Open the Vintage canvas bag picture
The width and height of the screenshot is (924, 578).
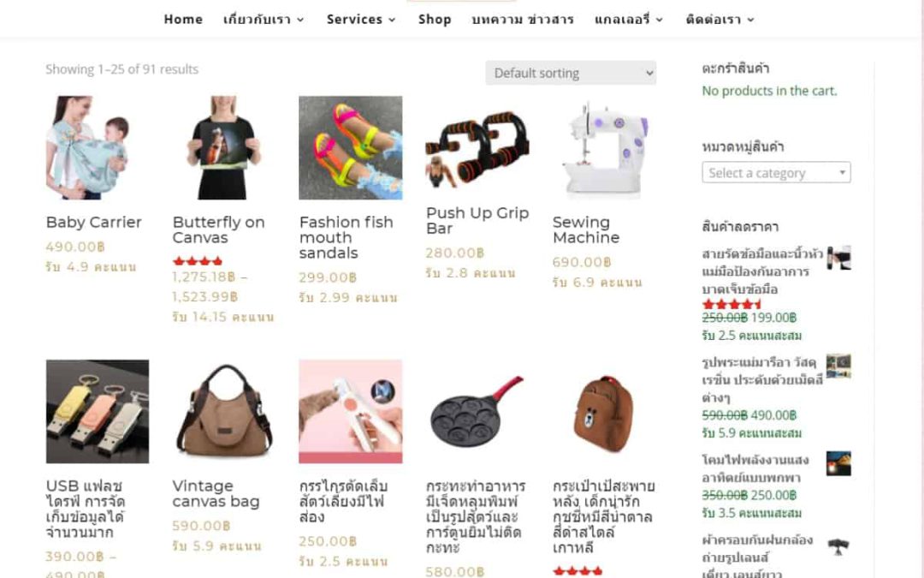click(224, 411)
